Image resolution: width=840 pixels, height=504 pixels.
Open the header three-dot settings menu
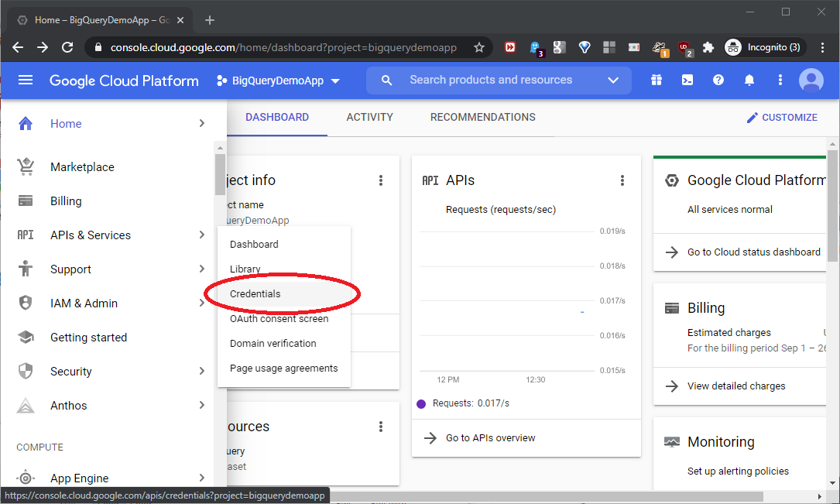point(780,81)
